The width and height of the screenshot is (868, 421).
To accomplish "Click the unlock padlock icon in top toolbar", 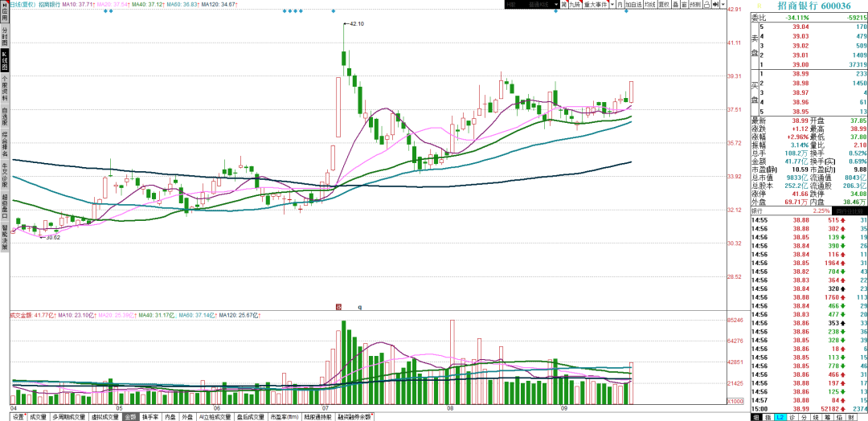I will tap(707, 5).
